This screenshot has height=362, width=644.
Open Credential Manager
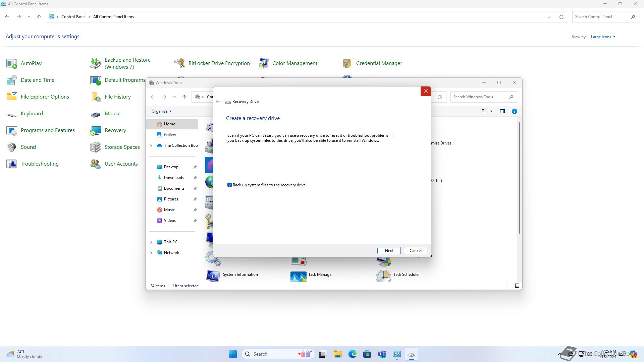pos(379,63)
